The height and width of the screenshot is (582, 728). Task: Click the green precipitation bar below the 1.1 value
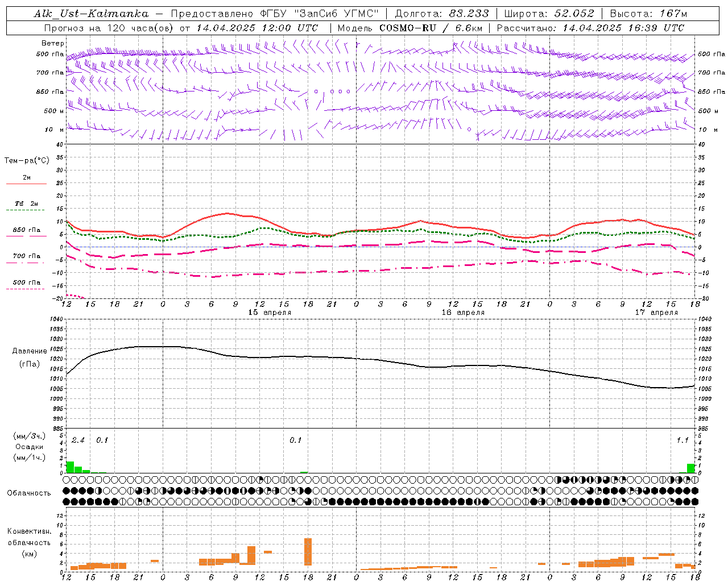point(690,468)
